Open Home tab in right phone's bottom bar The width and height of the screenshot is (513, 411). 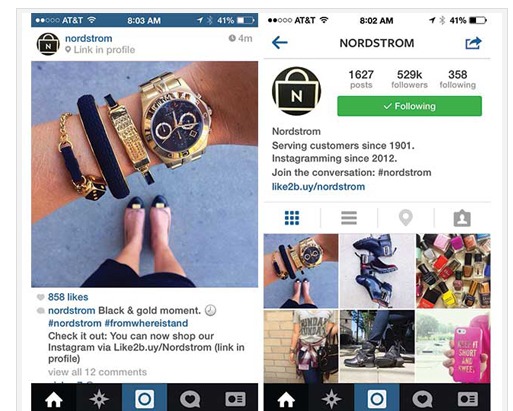(286, 399)
